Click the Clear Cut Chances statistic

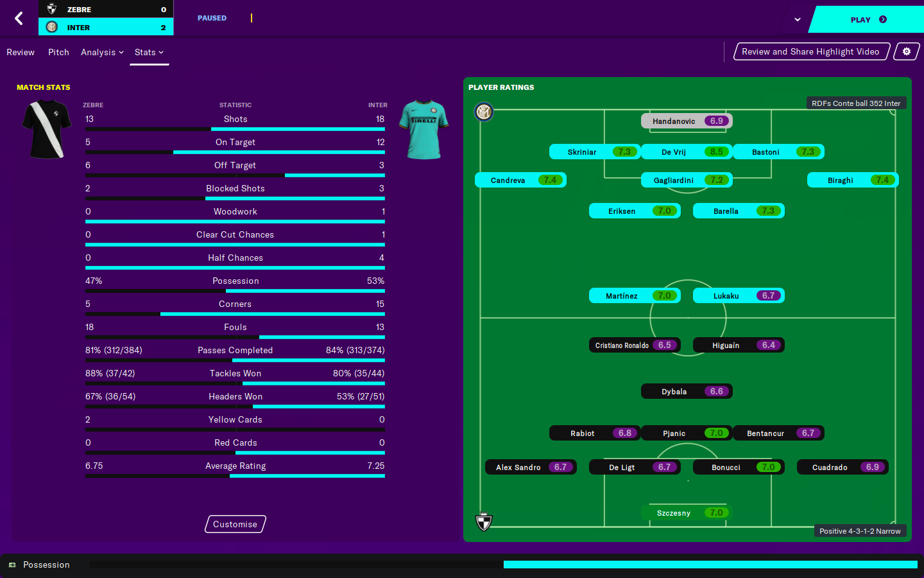(235, 234)
